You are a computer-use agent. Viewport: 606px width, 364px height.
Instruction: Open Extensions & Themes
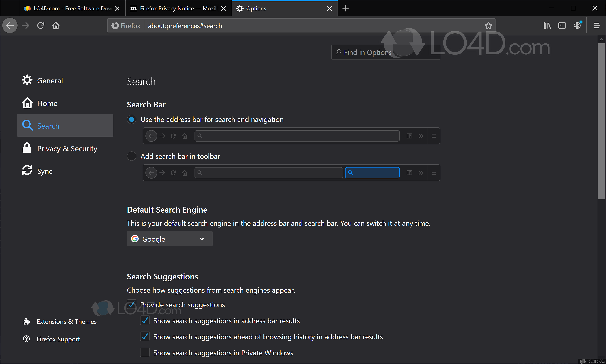pyautogui.click(x=66, y=321)
